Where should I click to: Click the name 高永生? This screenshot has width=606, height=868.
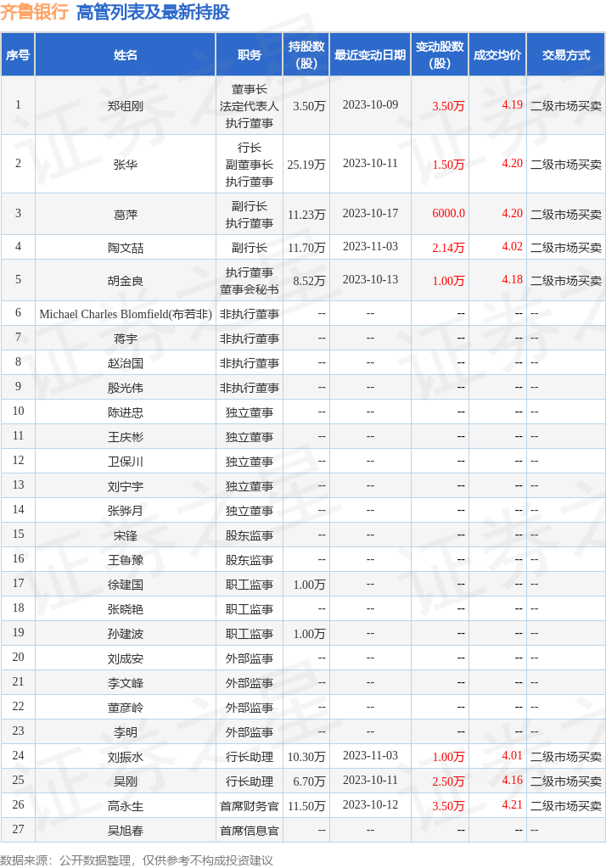point(125,806)
